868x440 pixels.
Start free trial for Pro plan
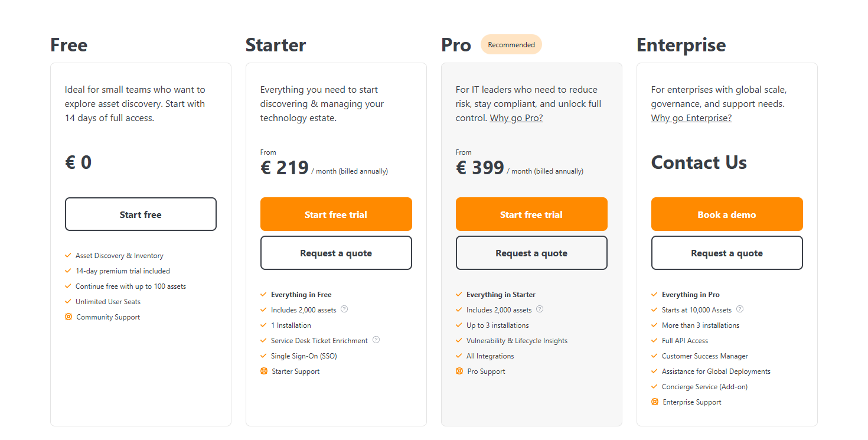click(531, 214)
